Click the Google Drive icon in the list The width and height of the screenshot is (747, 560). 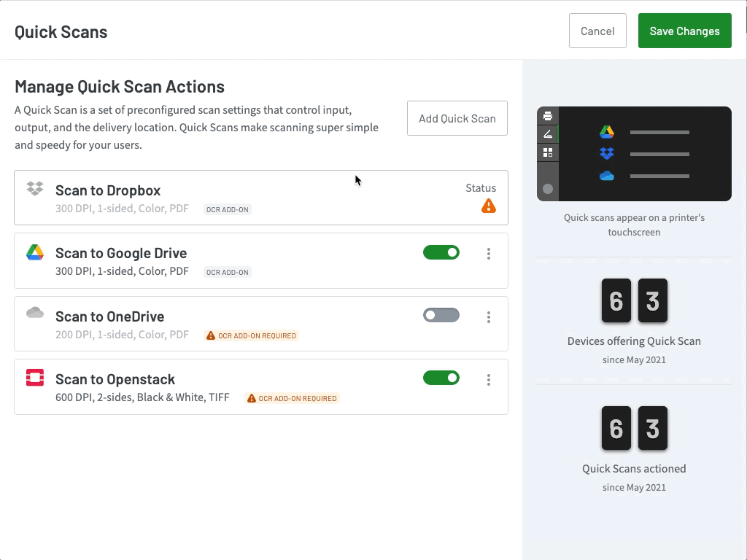coord(35,252)
